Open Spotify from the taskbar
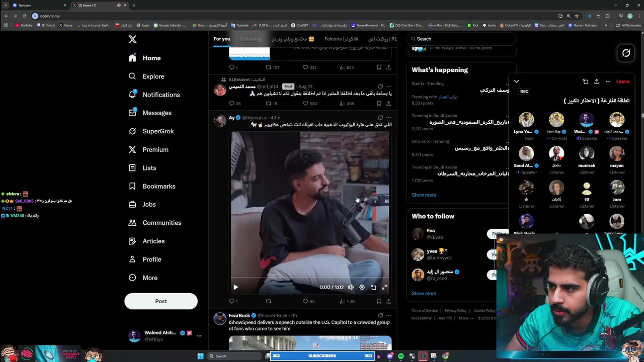Viewport: 644px width, 362px height. click(x=400, y=356)
